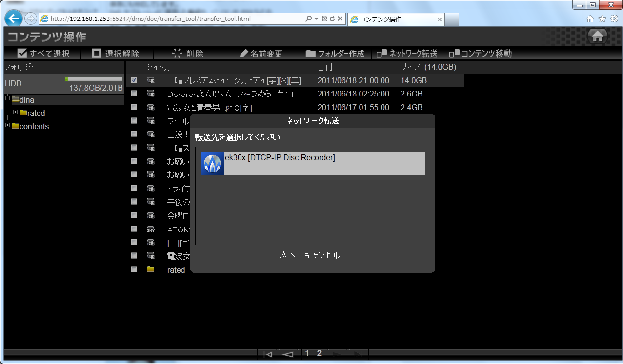Check the 電波女と青春男 #10 checkbox

[x=134, y=107]
